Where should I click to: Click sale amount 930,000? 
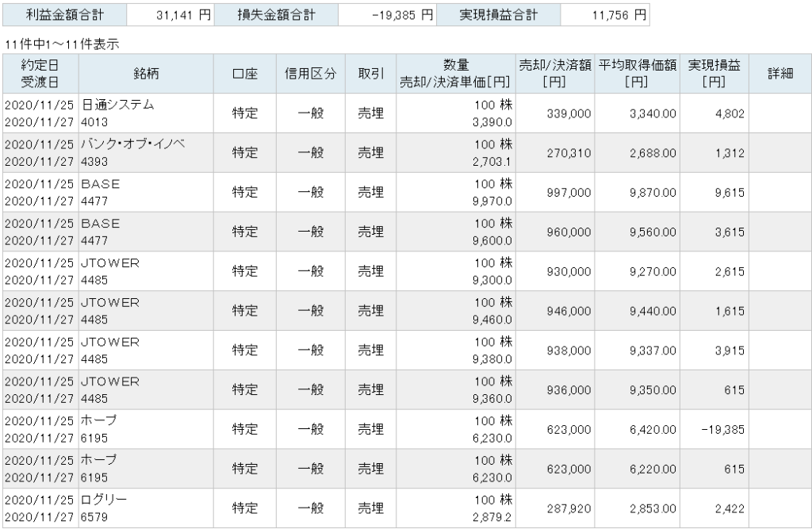tap(569, 271)
